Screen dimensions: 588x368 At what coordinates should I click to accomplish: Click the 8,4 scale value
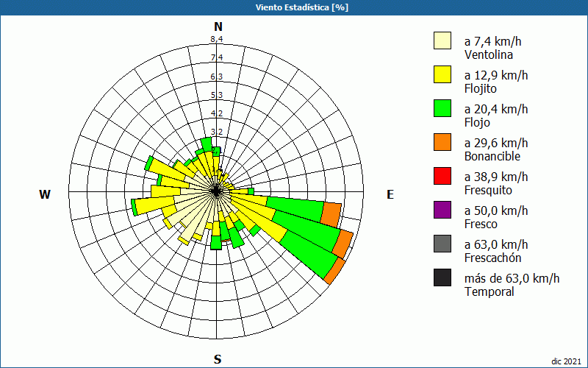[217, 39]
